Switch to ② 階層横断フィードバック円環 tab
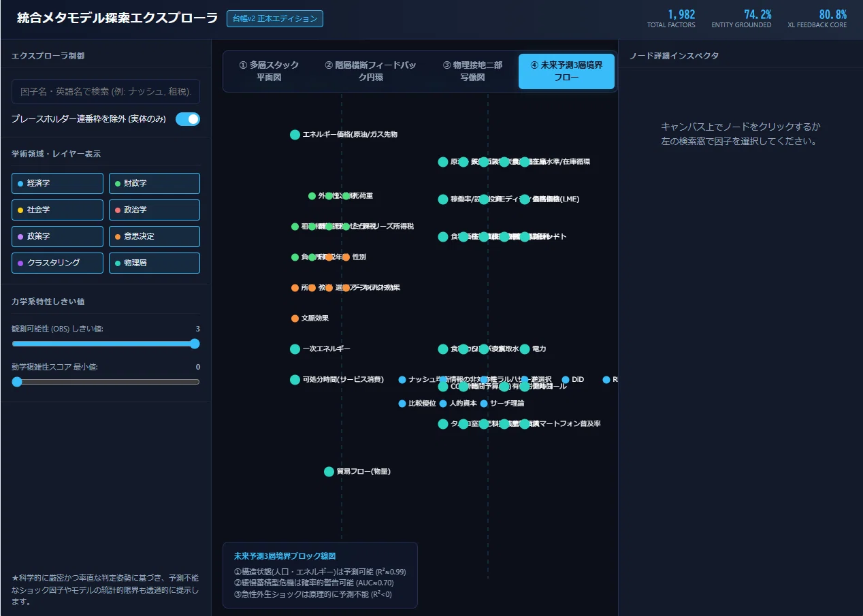863x616 pixels. pyautogui.click(x=370, y=71)
